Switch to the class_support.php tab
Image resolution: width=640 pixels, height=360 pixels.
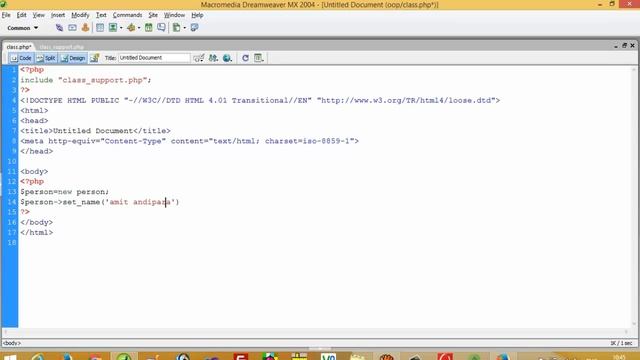tap(62, 47)
